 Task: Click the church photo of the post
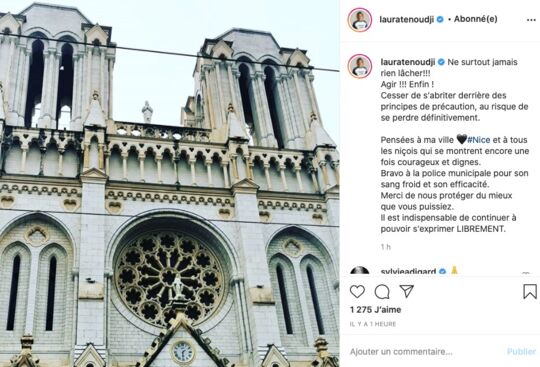click(169, 184)
